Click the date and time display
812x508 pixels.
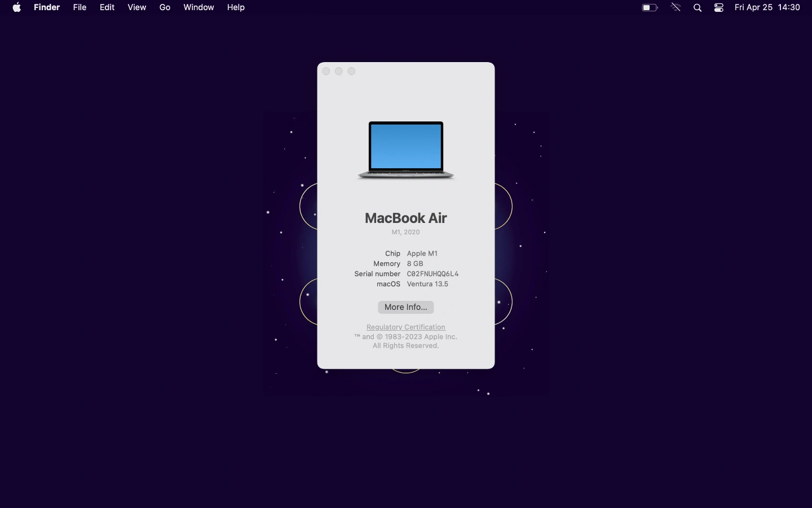click(x=767, y=7)
